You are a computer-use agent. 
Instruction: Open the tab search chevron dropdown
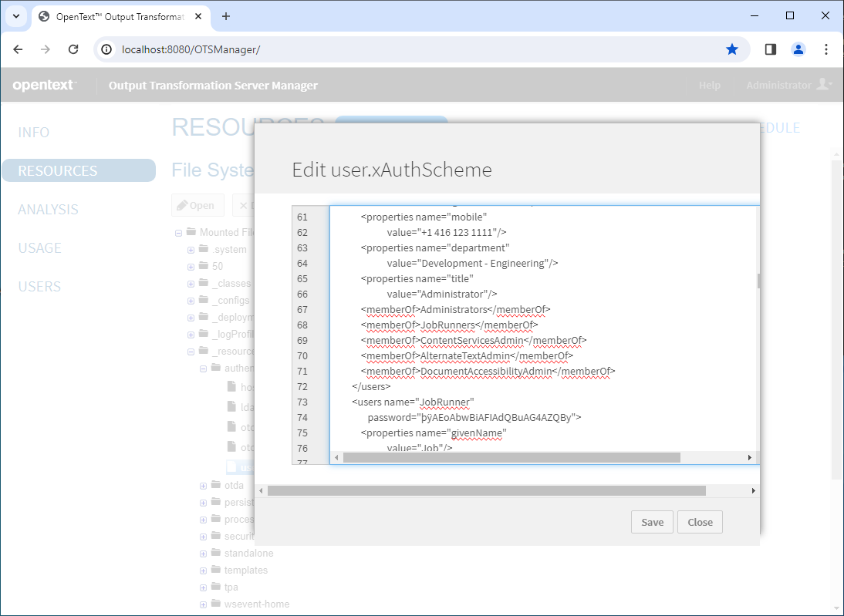[x=15, y=16]
